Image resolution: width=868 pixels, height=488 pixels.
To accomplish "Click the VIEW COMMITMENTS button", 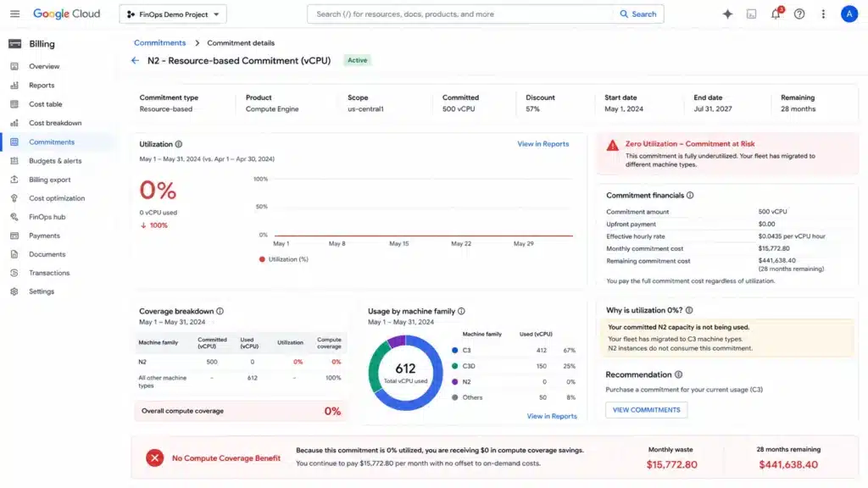I will (646, 410).
